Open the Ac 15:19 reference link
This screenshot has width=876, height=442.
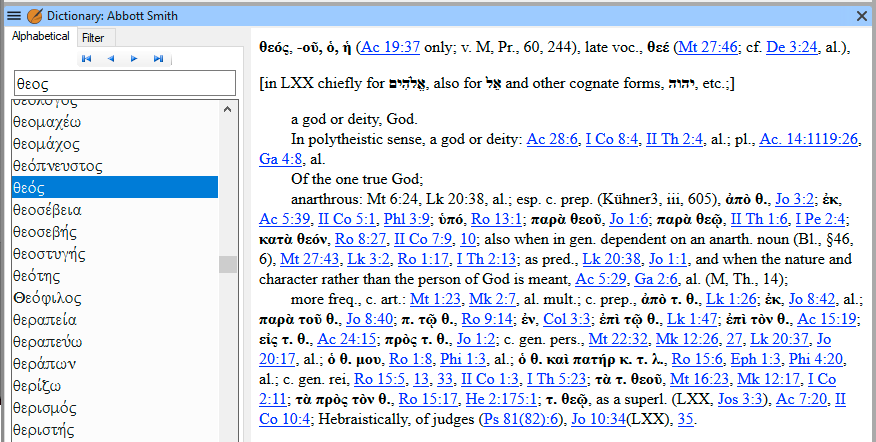click(827, 319)
